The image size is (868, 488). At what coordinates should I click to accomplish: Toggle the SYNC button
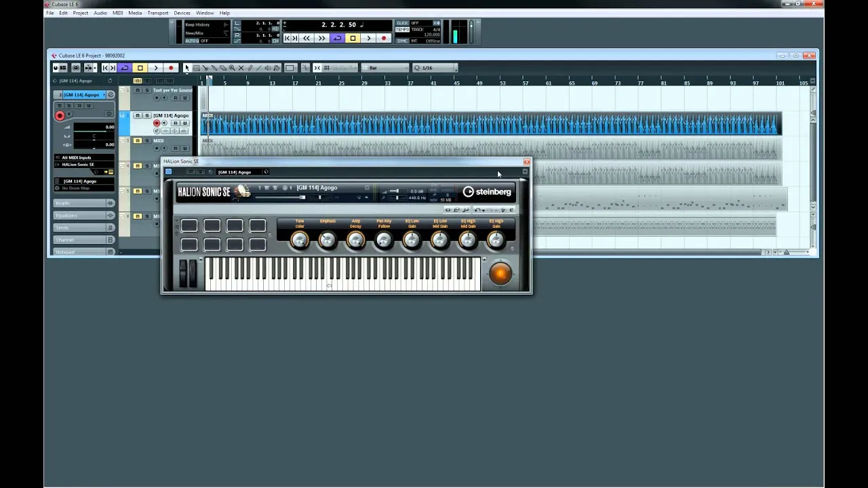click(402, 41)
